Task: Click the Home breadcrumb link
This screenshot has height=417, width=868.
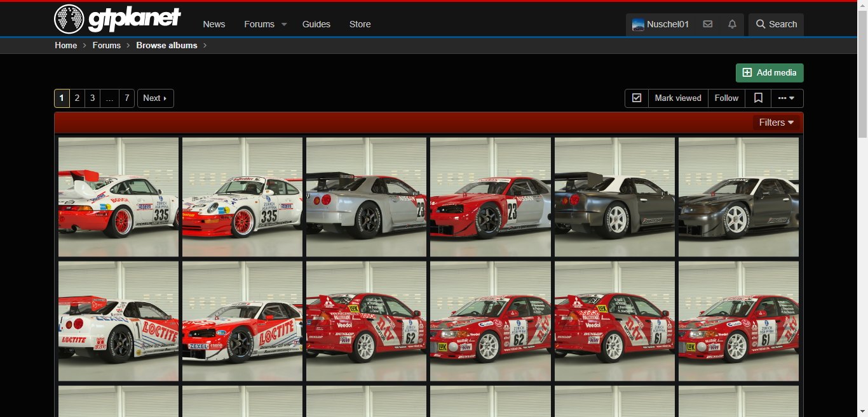Action: [x=65, y=46]
